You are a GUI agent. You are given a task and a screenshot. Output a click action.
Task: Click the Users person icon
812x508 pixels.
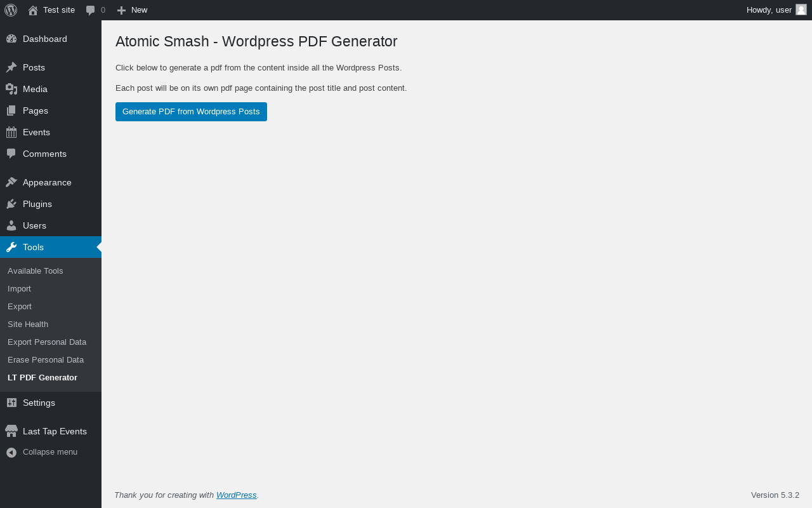(x=11, y=225)
